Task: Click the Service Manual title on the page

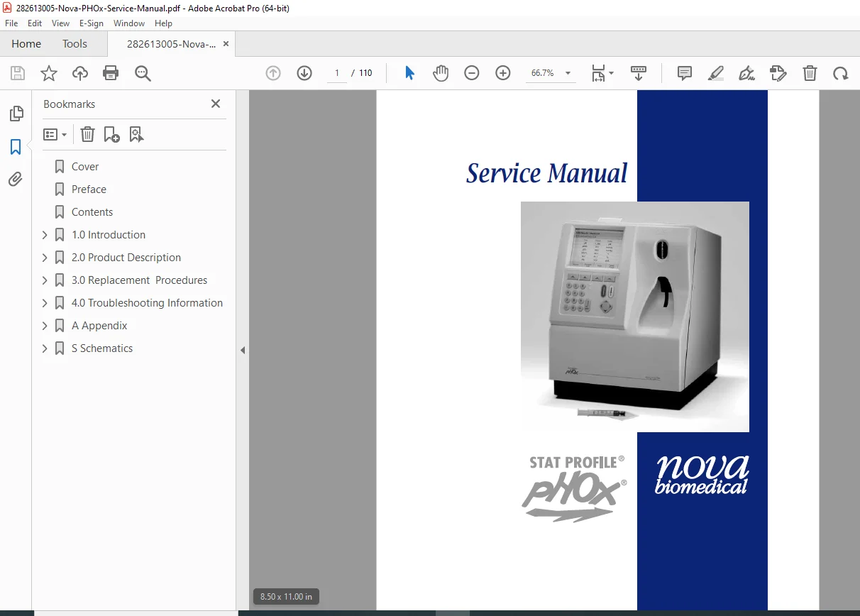Action: pos(546,173)
